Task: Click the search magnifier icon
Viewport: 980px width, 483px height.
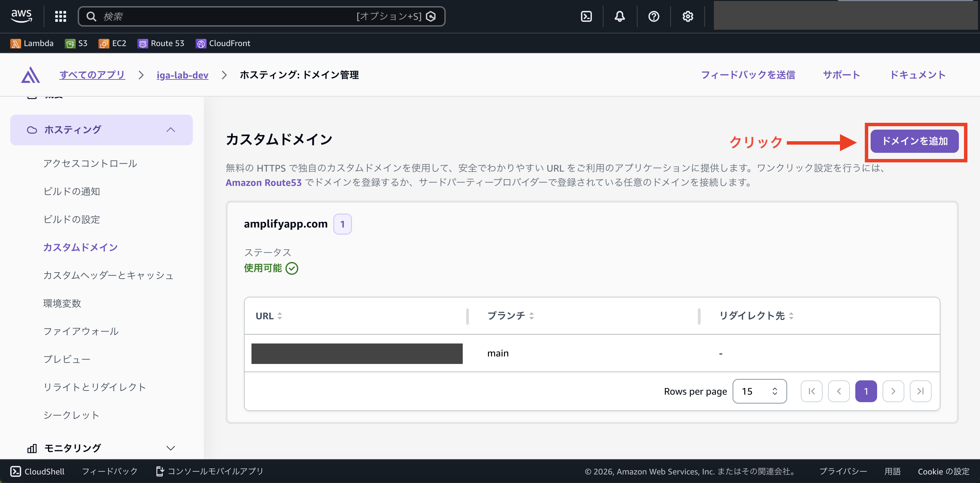Action: (91, 16)
